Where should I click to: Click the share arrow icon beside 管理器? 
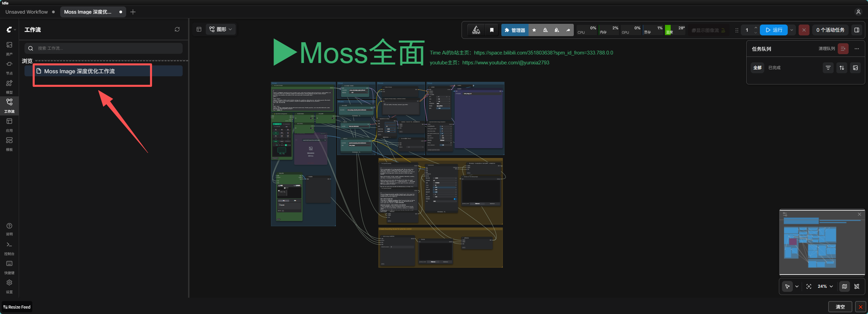[x=568, y=30]
